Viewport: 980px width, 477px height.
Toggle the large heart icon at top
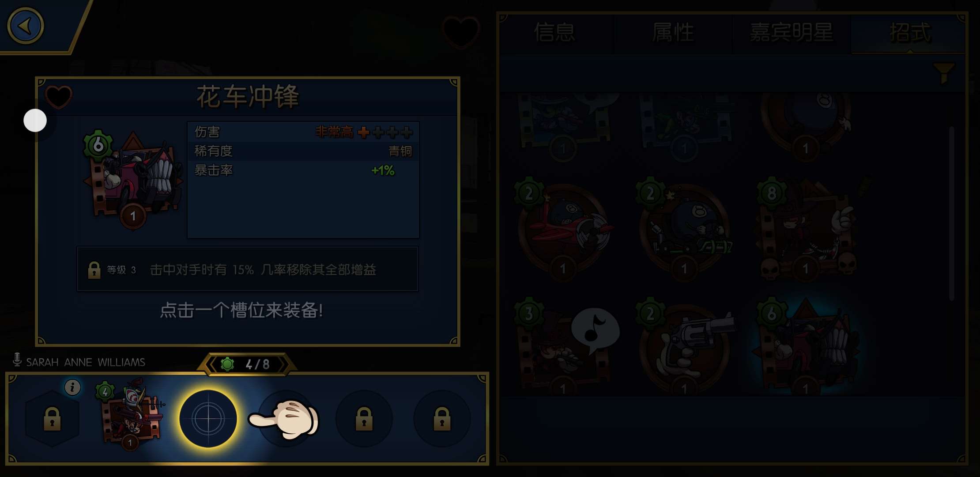(460, 32)
